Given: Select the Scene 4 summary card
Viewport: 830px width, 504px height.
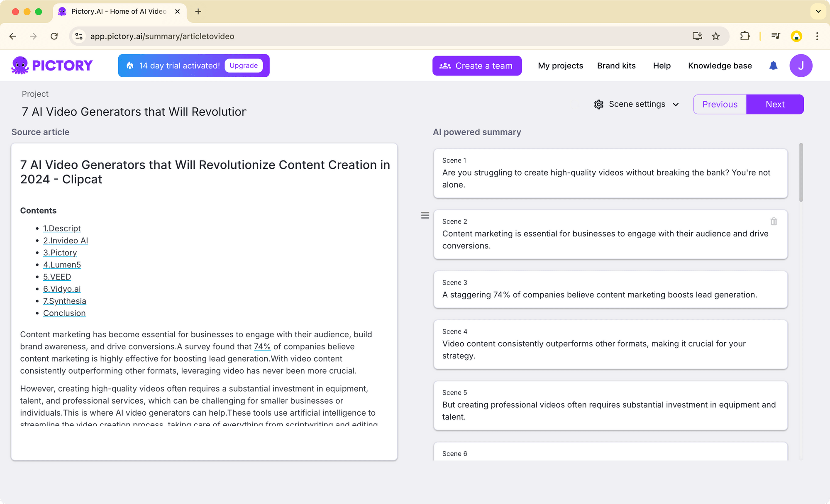Looking at the screenshot, I should coord(610,344).
